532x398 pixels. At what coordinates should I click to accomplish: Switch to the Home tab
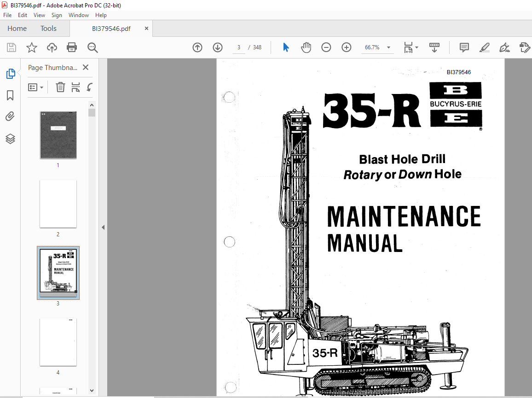[x=17, y=29]
